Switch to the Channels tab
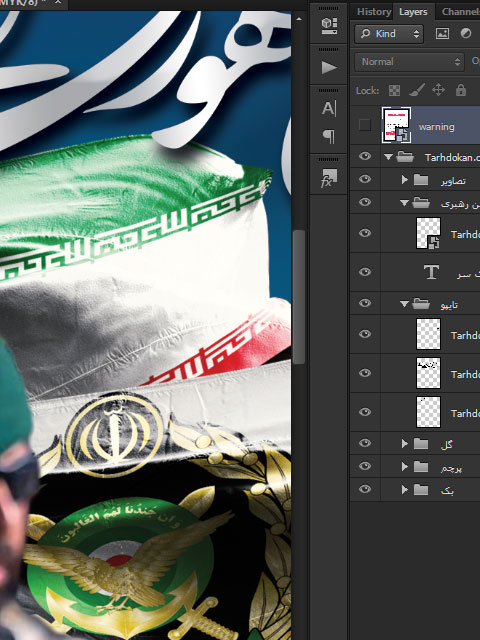This screenshot has width=480, height=640. click(x=460, y=12)
